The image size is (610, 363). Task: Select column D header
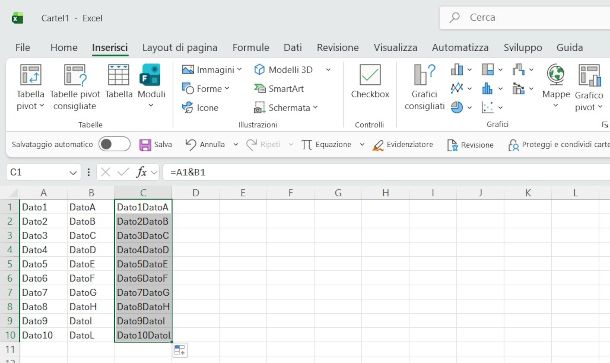pos(196,193)
